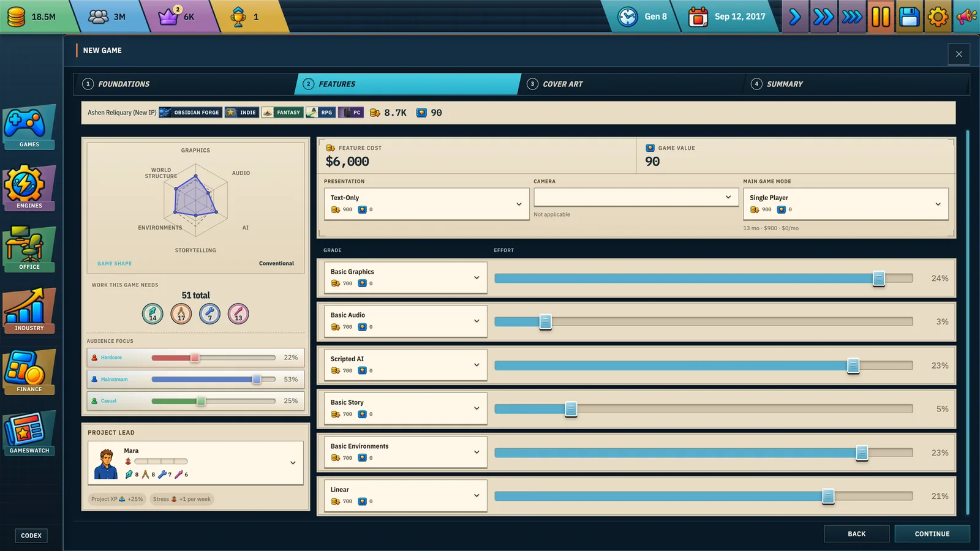The height and width of the screenshot is (551, 980).
Task: Click the save game disk icon
Action: click(910, 17)
